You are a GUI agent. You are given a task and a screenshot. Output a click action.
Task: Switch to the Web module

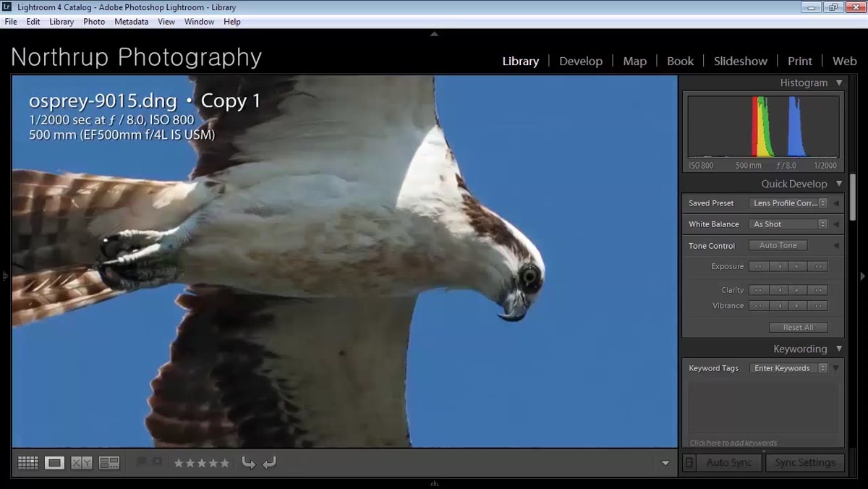[x=844, y=61]
